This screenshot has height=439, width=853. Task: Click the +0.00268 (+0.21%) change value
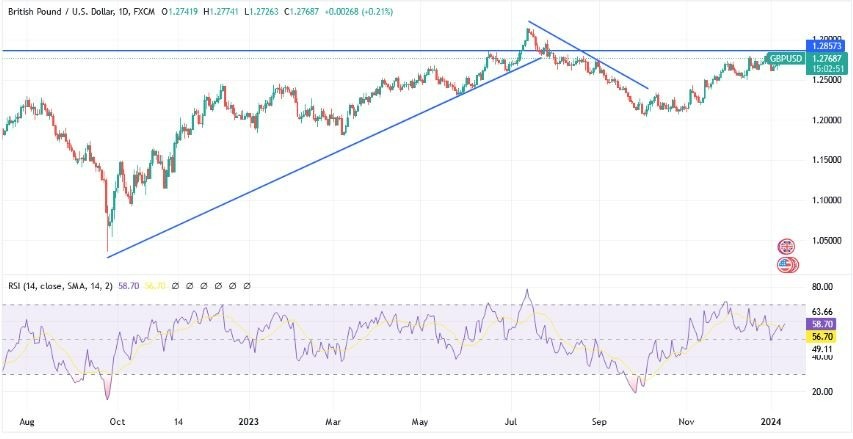pos(358,11)
